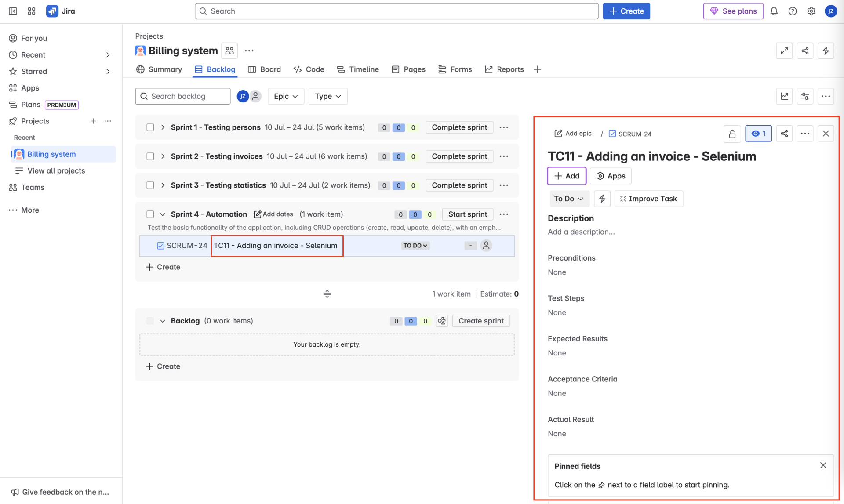The height and width of the screenshot is (504, 844).
Task: Click the lock restrictions icon in the issue panel
Action: pyautogui.click(x=732, y=134)
